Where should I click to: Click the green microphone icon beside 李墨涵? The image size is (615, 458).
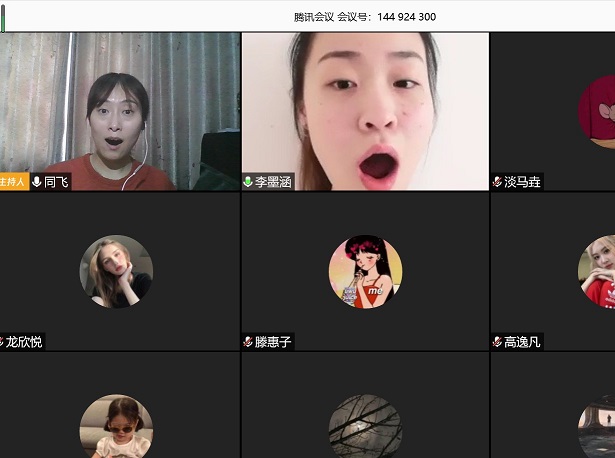248,182
